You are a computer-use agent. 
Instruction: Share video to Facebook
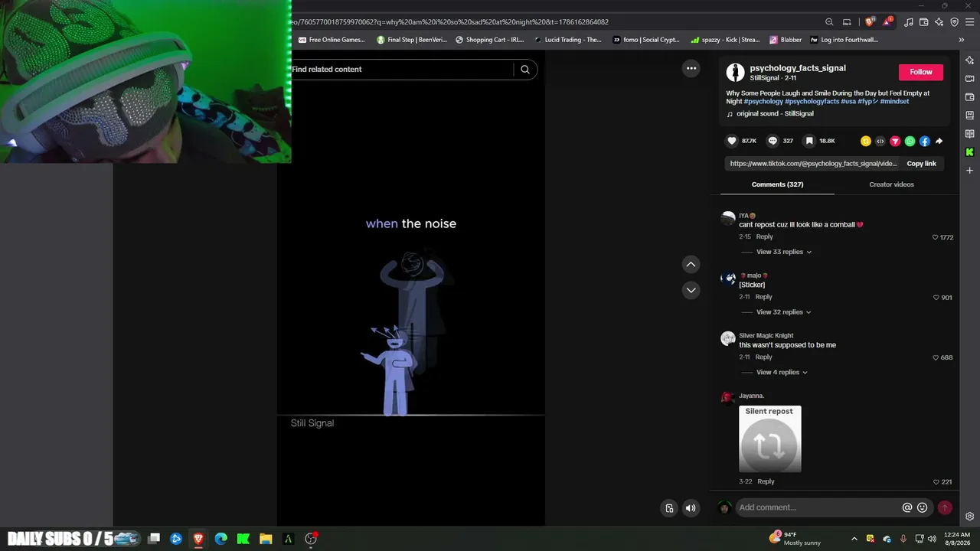[x=924, y=141]
